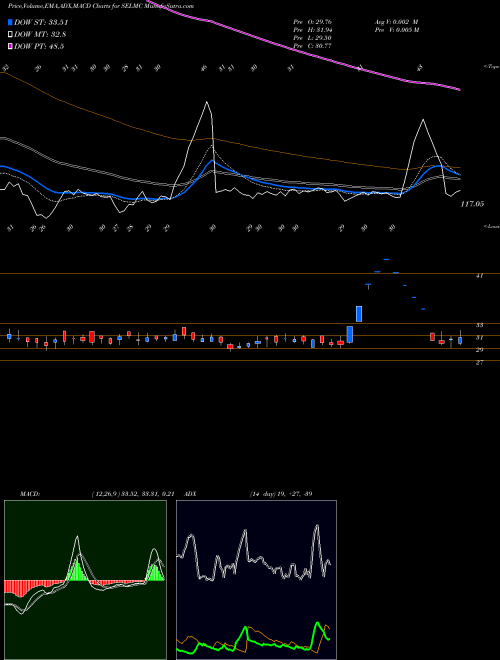500x660 pixels.
Task: Click the white DOW MT legend swatch
Action: (10, 35)
